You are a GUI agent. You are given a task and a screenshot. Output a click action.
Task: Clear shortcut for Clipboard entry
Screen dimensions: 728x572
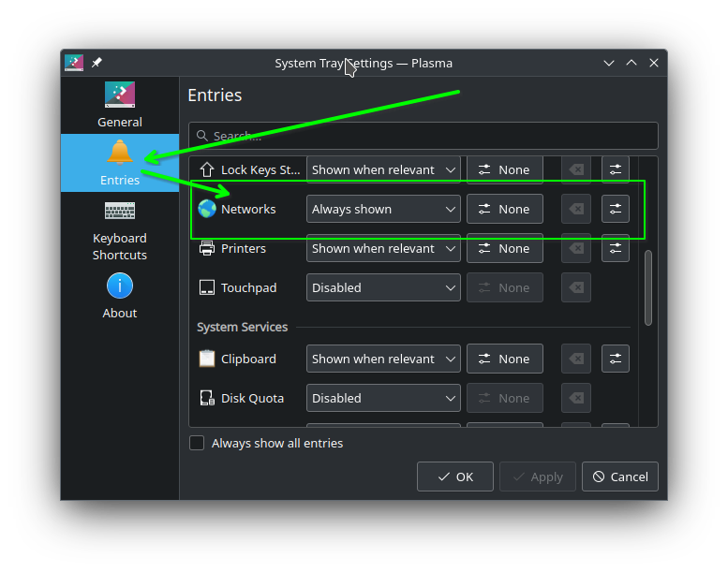(x=576, y=359)
